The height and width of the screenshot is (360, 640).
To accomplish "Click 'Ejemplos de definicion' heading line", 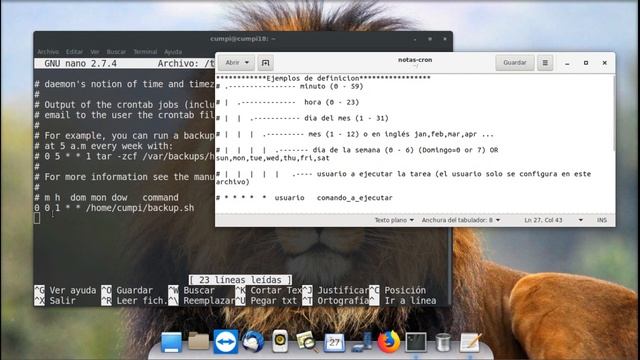I will tap(323, 78).
